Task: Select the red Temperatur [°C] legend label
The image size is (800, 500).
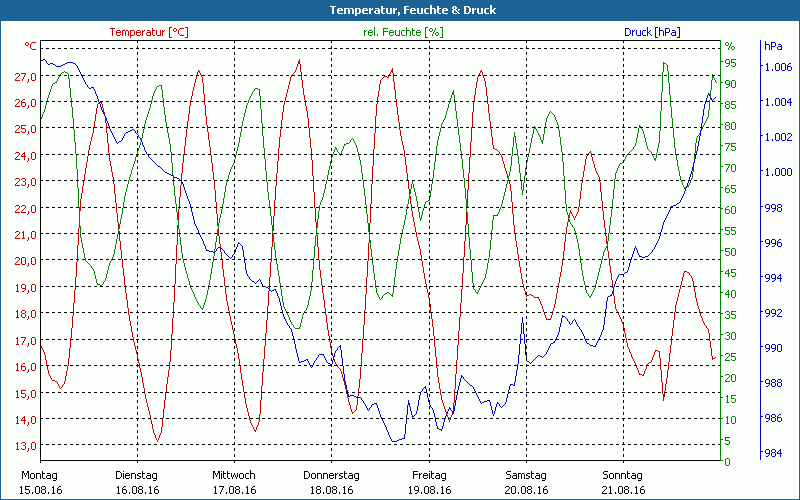Action: click(x=149, y=32)
